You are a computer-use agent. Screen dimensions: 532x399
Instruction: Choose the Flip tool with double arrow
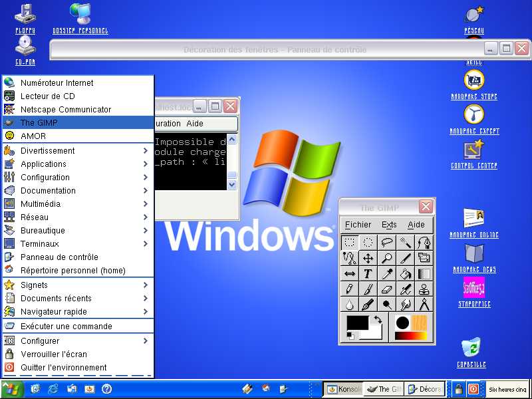(x=350, y=273)
